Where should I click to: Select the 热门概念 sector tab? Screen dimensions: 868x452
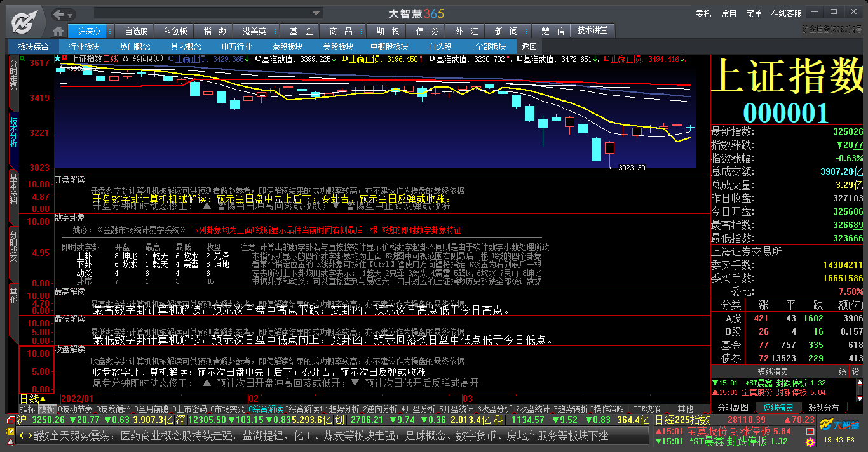pyautogui.click(x=135, y=46)
